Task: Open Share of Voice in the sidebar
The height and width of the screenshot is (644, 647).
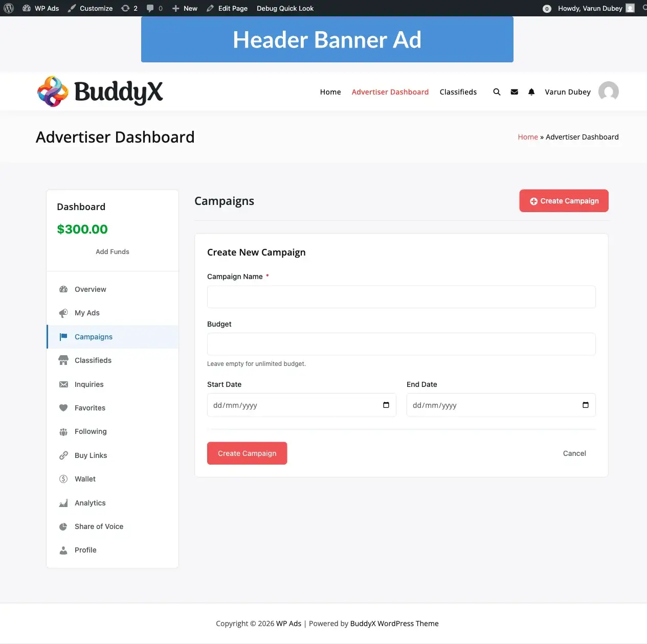Action: point(113,526)
